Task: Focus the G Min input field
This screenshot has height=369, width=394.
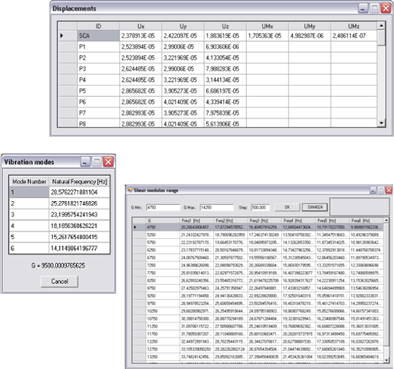Action: tap(163, 207)
